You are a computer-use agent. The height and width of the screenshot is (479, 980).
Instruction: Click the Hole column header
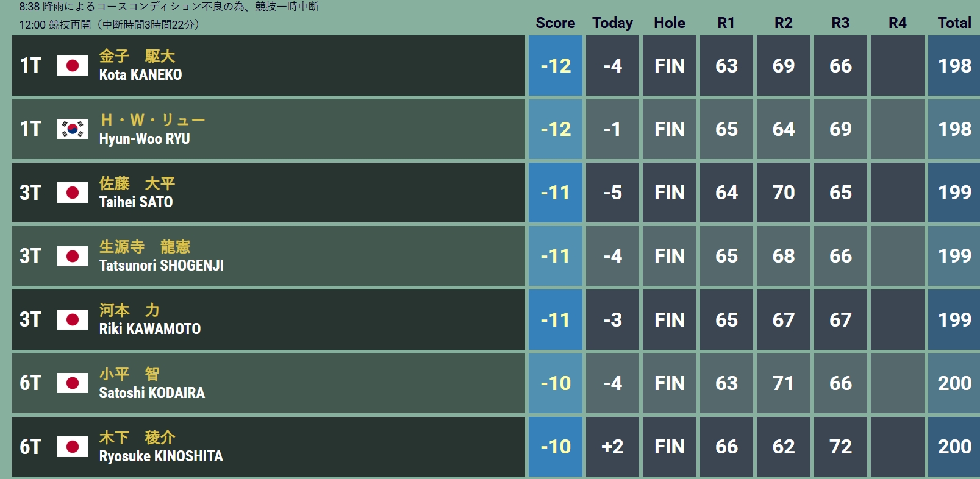click(670, 23)
